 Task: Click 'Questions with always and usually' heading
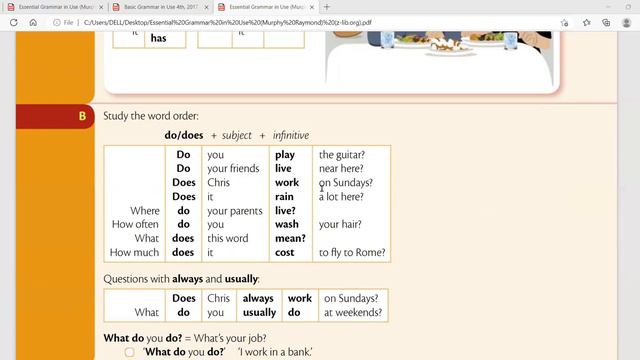point(181,279)
